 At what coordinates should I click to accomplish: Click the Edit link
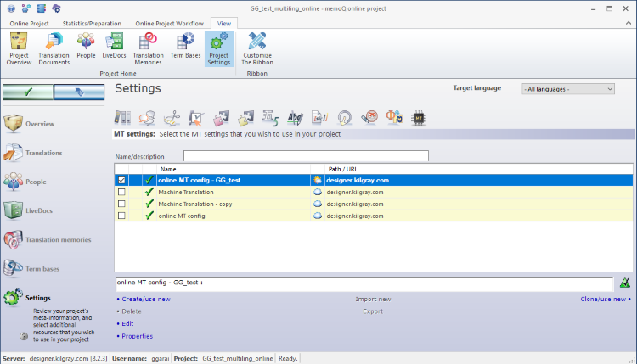click(x=127, y=324)
